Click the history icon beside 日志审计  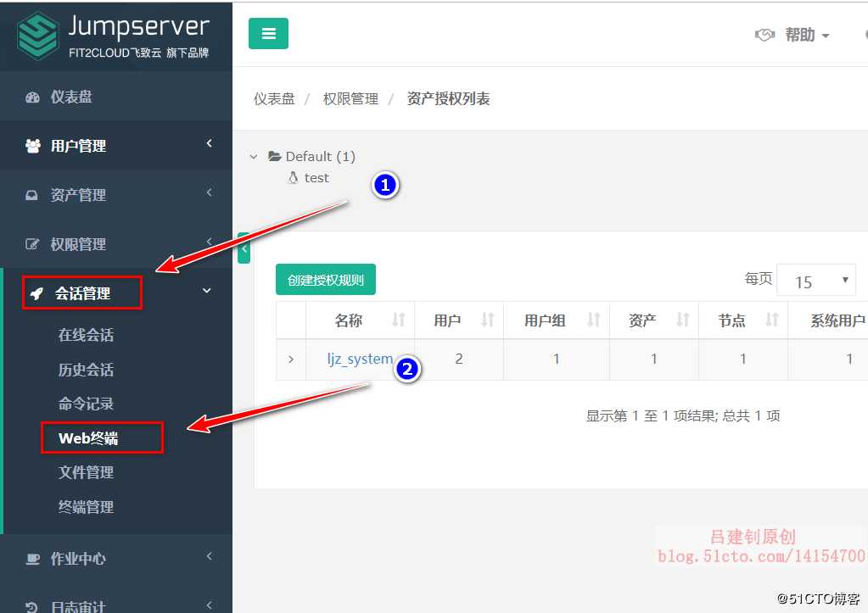[32, 607]
